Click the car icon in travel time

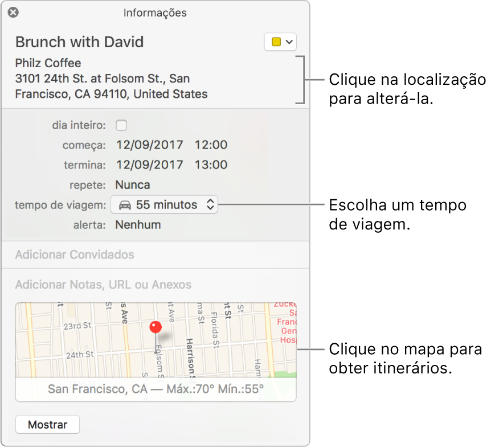pos(126,204)
